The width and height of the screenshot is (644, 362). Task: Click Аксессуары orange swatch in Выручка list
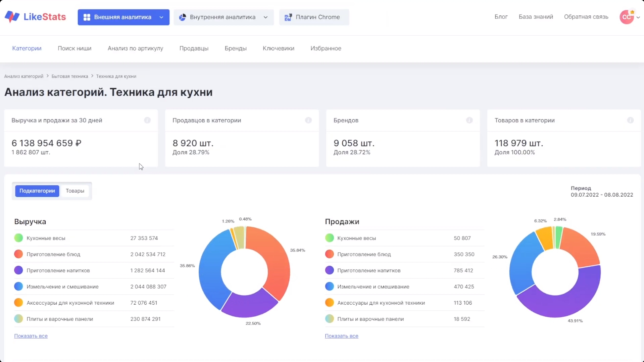(18, 302)
